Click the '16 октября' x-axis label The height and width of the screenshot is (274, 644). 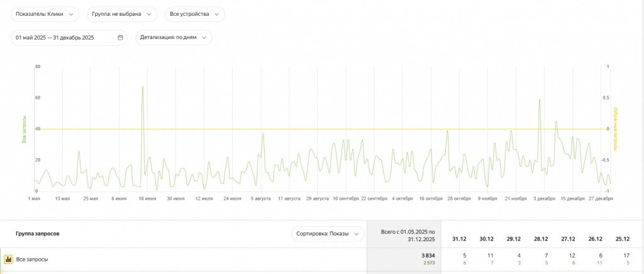tap(431, 198)
